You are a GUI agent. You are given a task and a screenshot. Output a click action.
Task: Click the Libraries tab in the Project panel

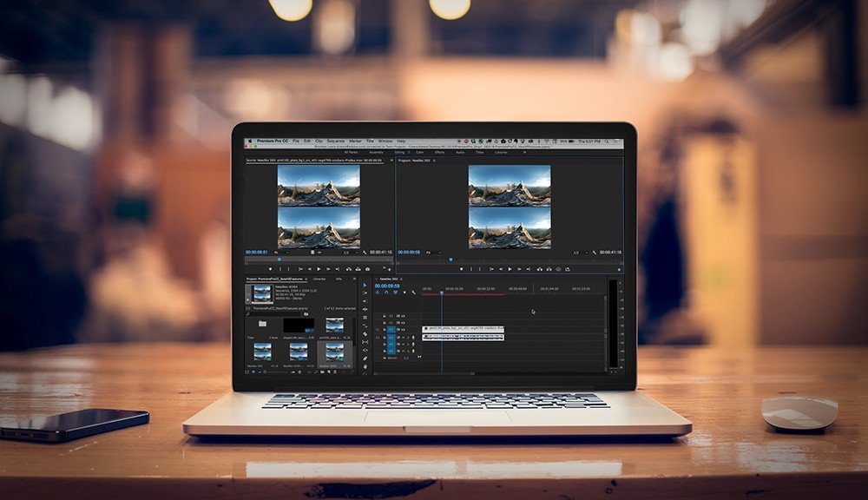319,279
